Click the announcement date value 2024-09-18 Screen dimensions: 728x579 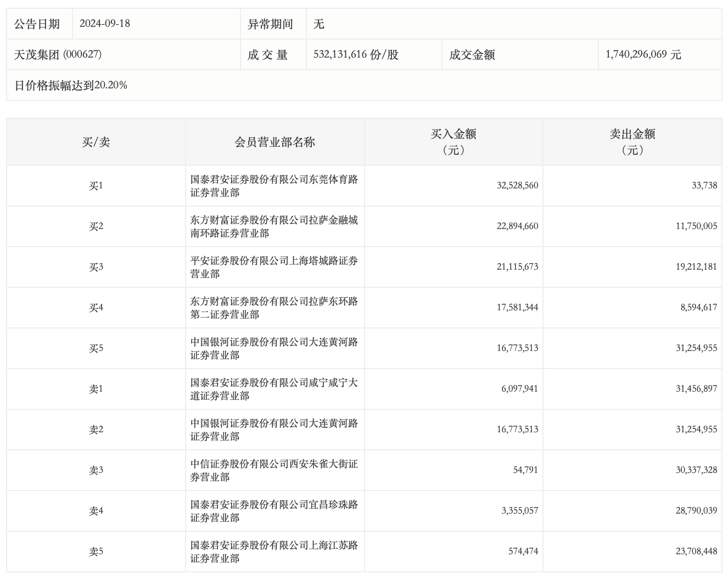[105, 24]
